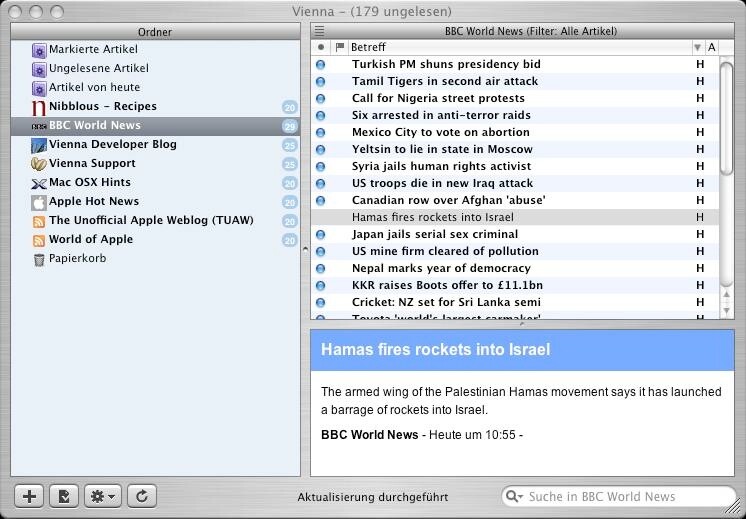Open the gear action menu button
The image size is (746, 519).
click(103, 497)
